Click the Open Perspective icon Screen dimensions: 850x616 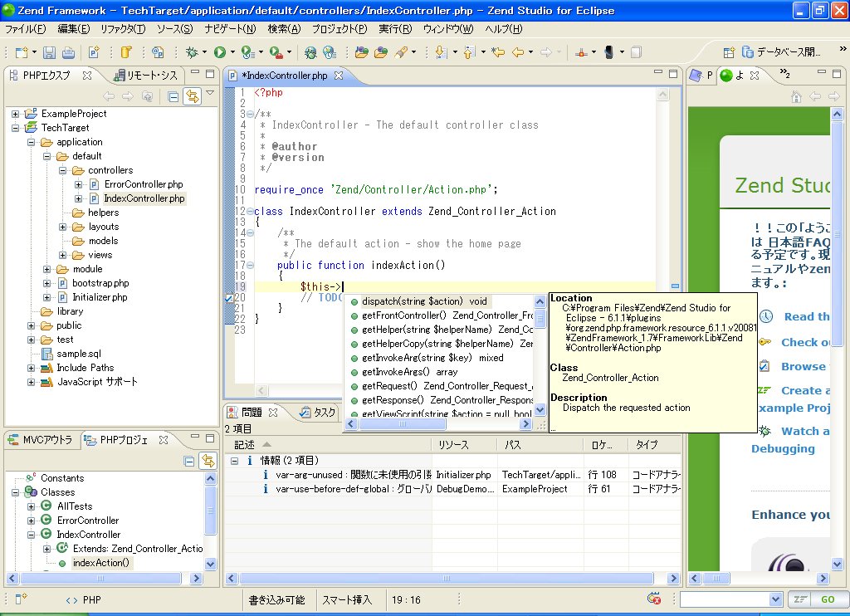[x=729, y=52]
